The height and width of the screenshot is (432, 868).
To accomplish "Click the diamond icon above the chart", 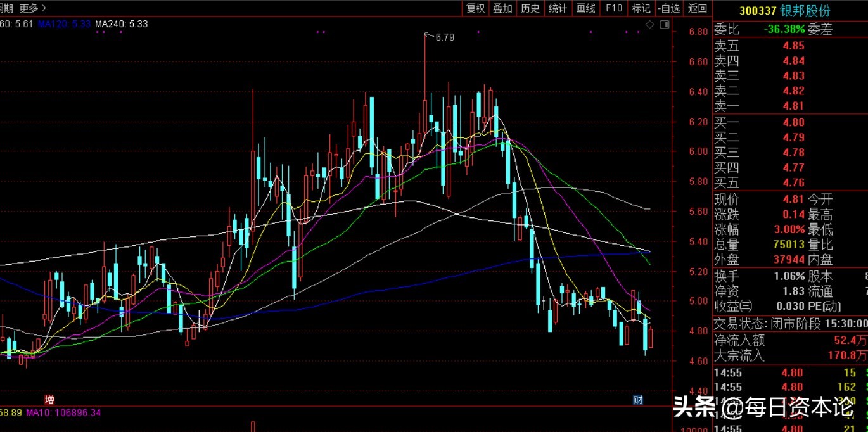I will click(x=649, y=25).
